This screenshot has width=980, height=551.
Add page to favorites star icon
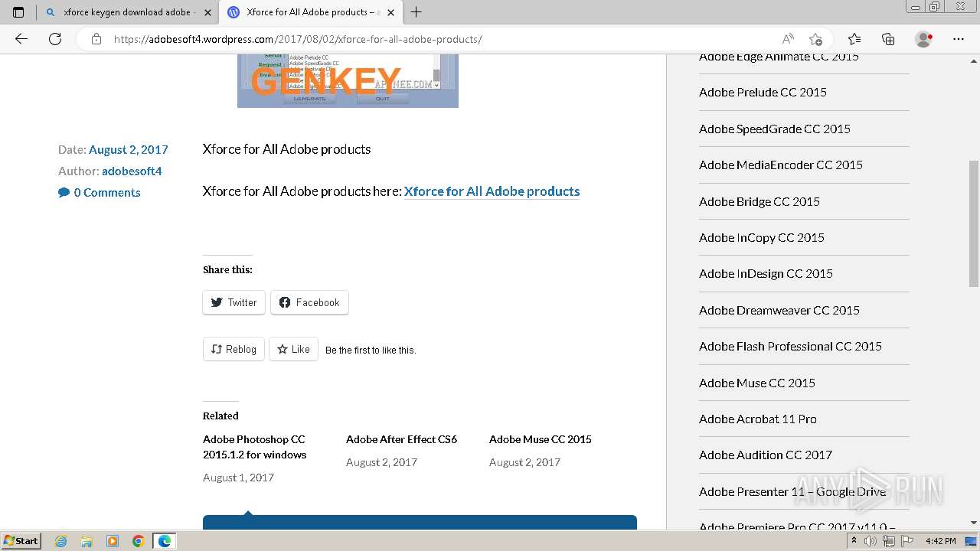pyautogui.click(x=815, y=39)
